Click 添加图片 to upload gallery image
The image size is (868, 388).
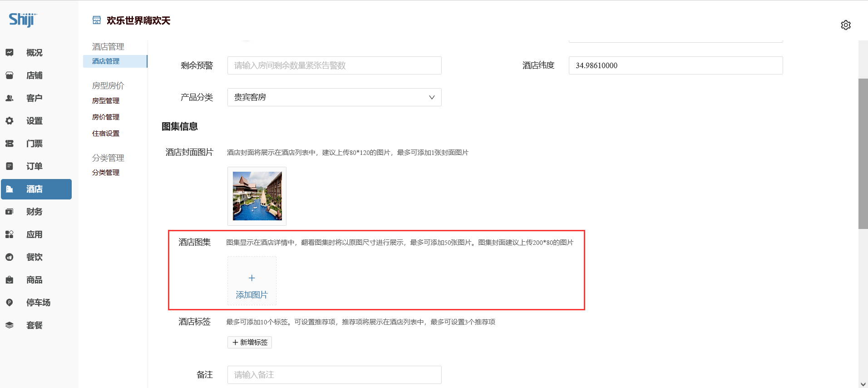pyautogui.click(x=252, y=281)
